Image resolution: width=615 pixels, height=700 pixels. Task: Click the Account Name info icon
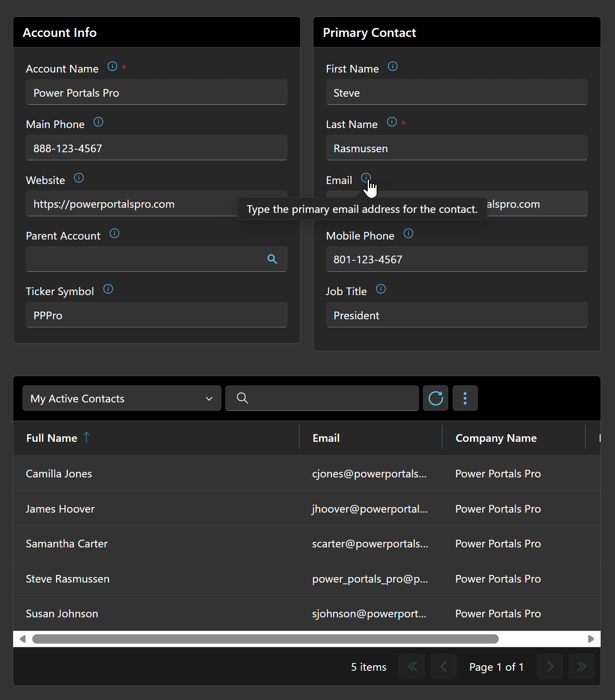click(112, 67)
